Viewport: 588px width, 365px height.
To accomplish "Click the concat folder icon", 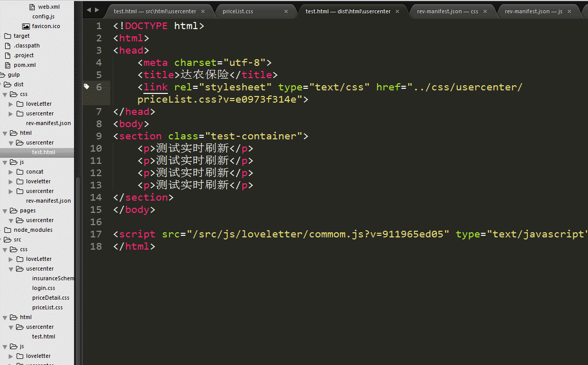I will [x=20, y=172].
